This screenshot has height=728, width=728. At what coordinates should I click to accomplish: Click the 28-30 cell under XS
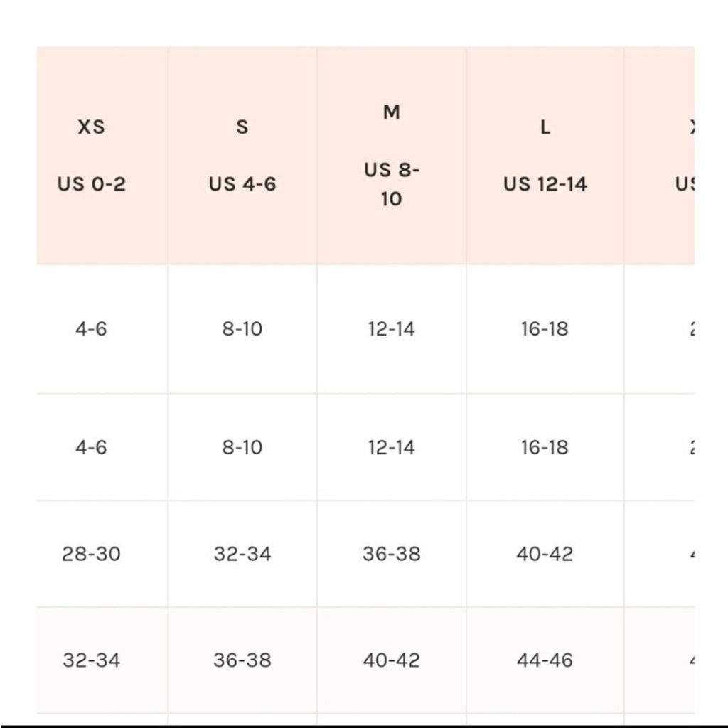[x=102, y=554]
